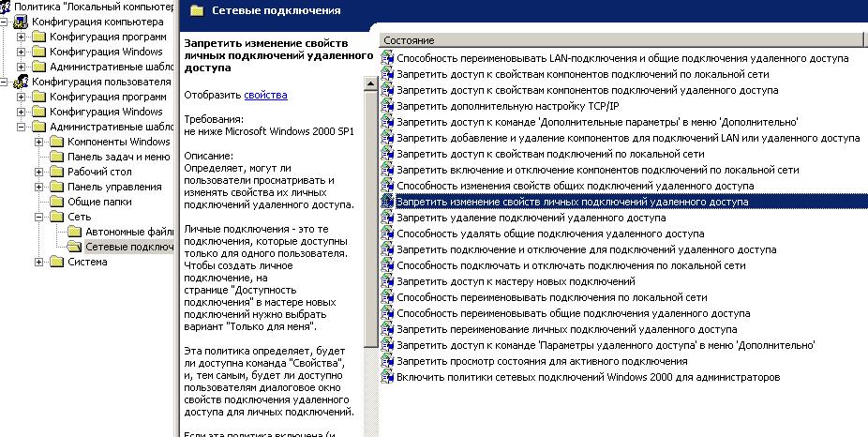Click the policy icon beside 'Запретить удаление подключений удаленного доступа'

tap(387, 218)
